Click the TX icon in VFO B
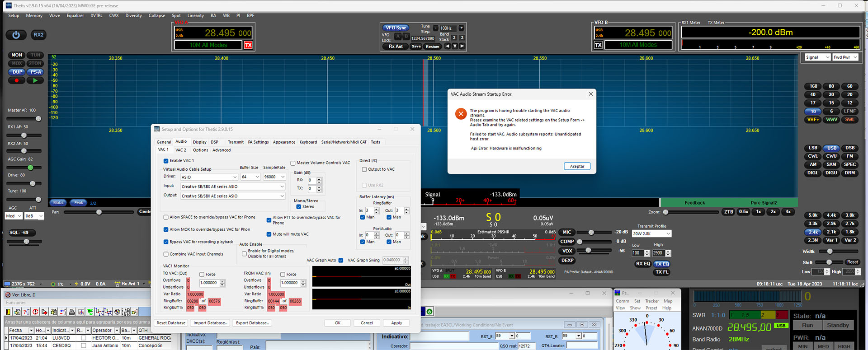 point(598,45)
